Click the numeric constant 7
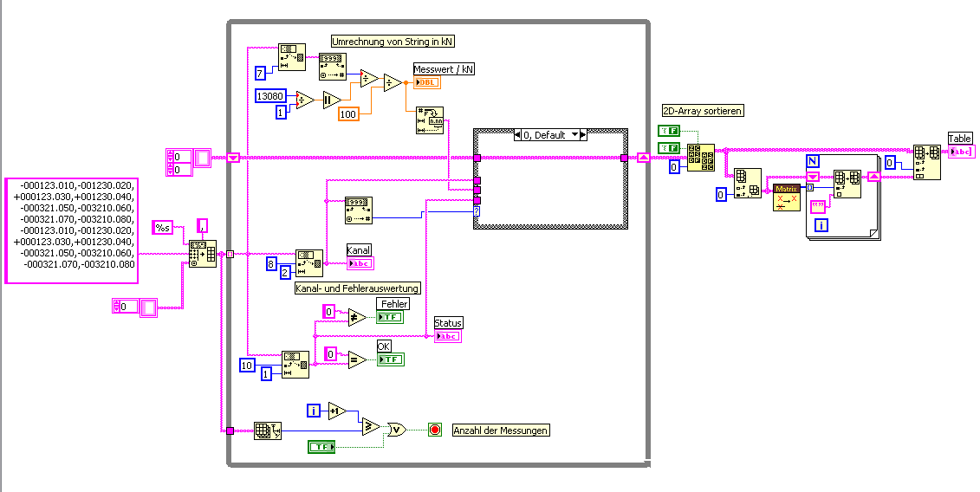 coord(261,73)
